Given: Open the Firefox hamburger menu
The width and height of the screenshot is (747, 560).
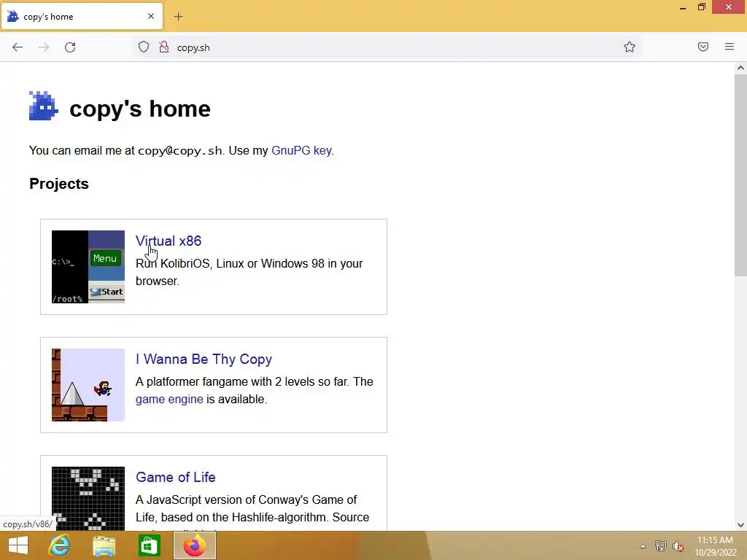Looking at the screenshot, I should [x=729, y=47].
